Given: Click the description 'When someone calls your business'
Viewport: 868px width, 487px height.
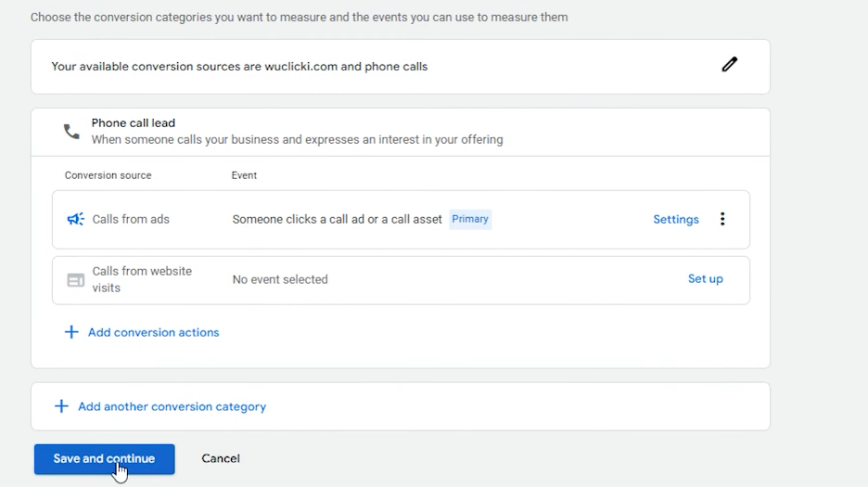Looking at the screenshot, I should click(x=298, y=140).
